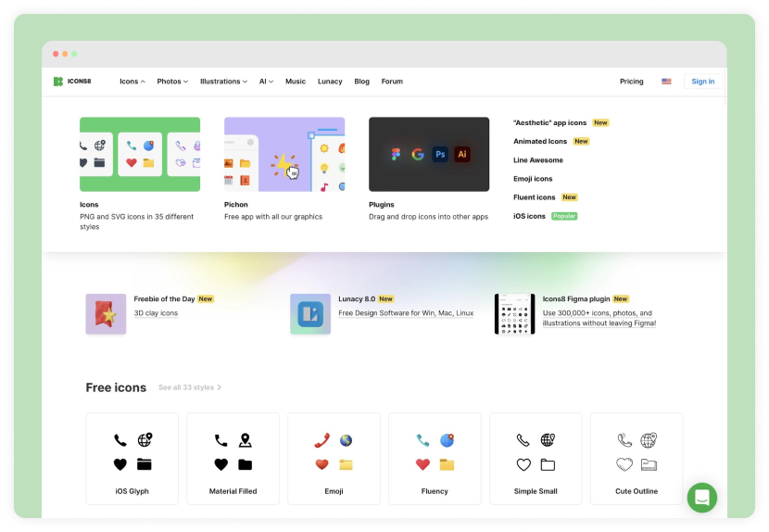Click the Lunacy 8.0 app icon

(310, 314)
